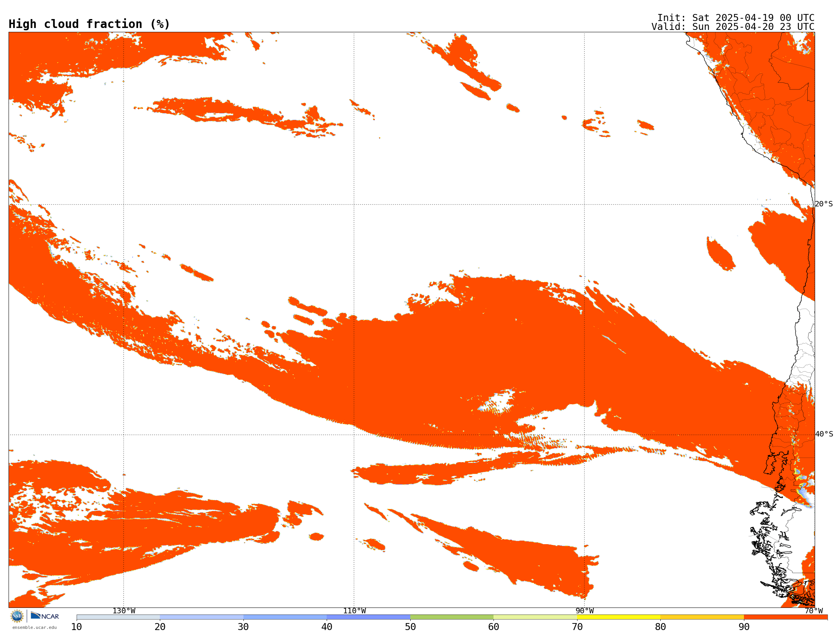Click the 'Init: Sat 2025-04-19 00 UTC' text

pos(736,18)
